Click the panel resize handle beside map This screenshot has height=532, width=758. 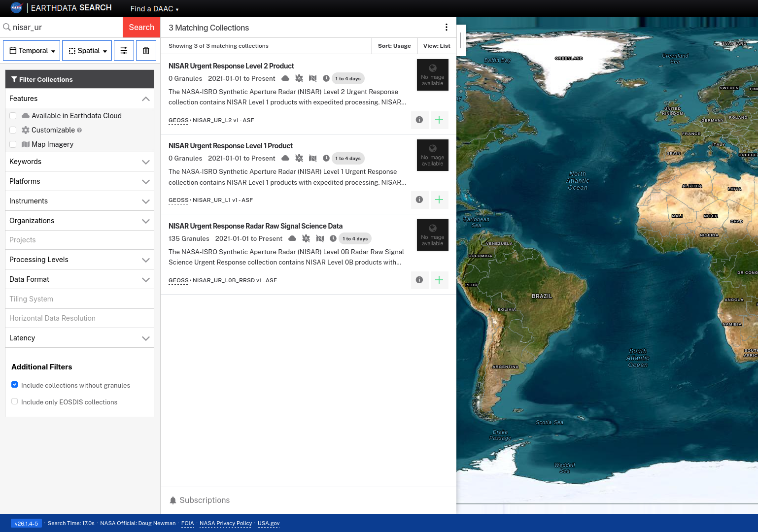pyautogui.click(x=462, y=40)
